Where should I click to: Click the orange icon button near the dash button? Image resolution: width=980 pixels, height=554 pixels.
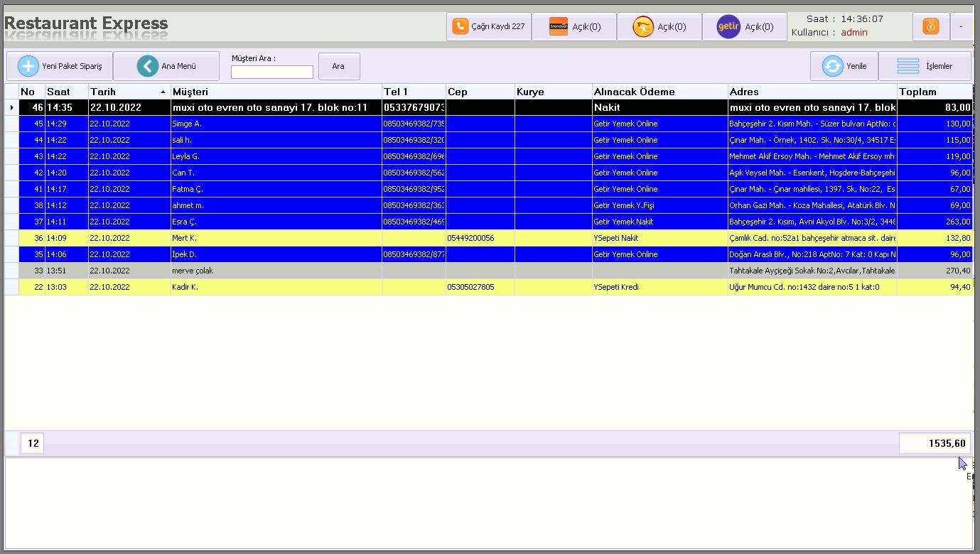tap(930, 27)
